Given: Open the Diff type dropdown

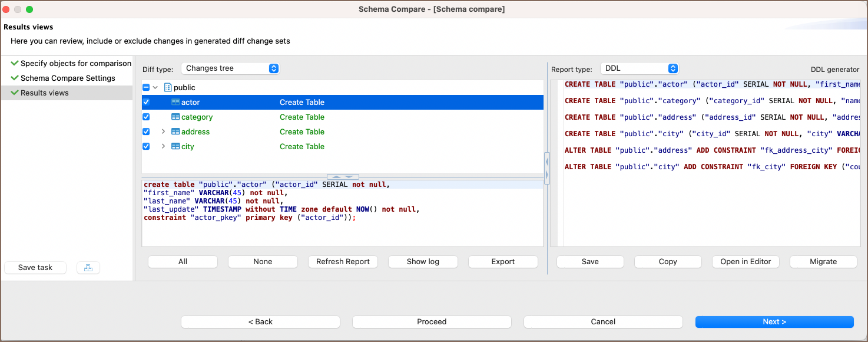Looking at the screenshot, I should (230, 68).
